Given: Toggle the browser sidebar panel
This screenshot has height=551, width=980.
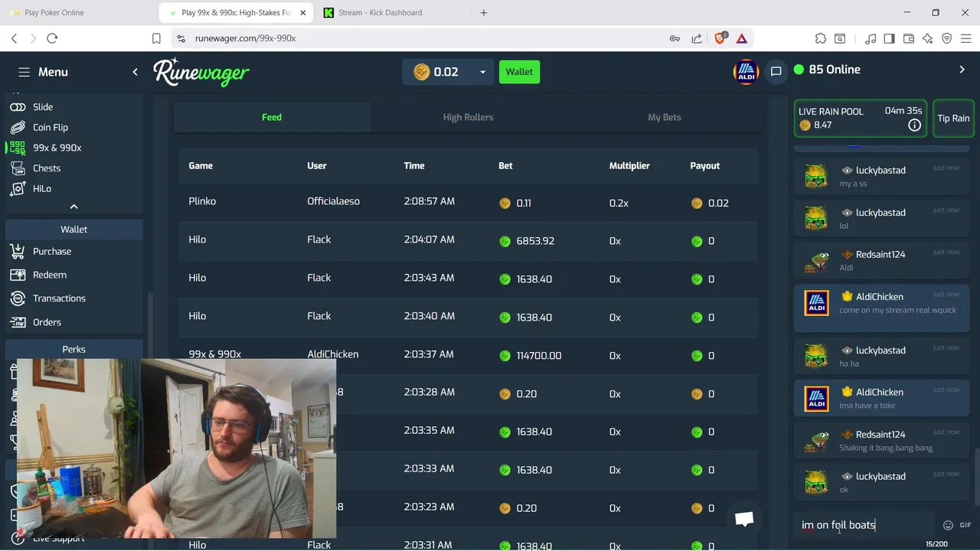Looking at the screenshot, I should 890,38.
